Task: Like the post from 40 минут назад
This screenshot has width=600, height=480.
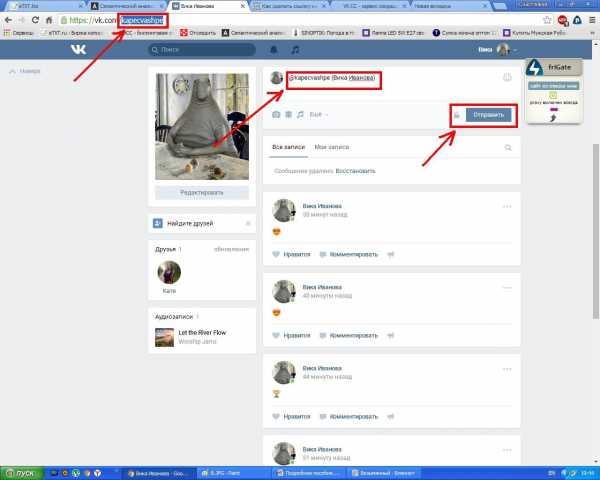Action: point(291,335)
